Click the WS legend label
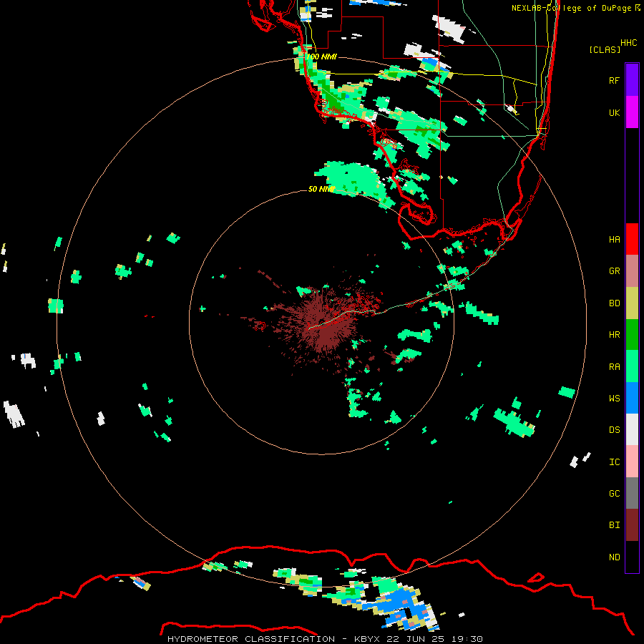Screen dimensions: 644x644 614,399
